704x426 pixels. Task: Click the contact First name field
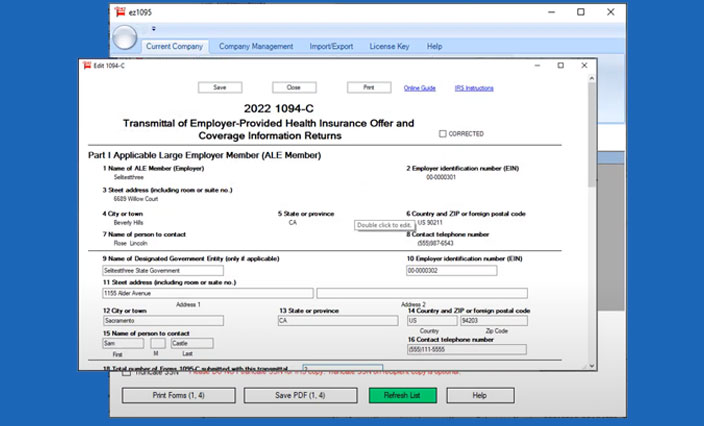tap(123, 343)
